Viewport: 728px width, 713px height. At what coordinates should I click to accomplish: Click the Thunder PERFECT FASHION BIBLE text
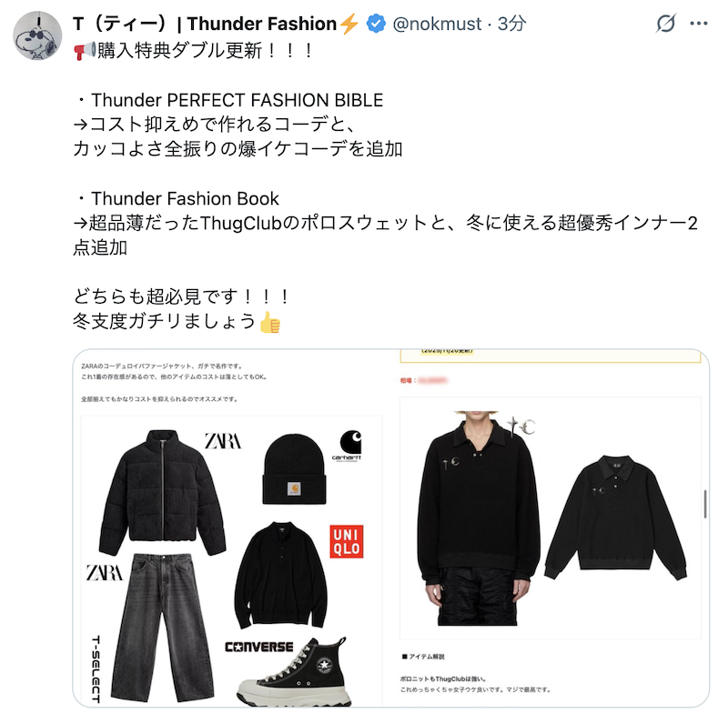tap(237, 100)
